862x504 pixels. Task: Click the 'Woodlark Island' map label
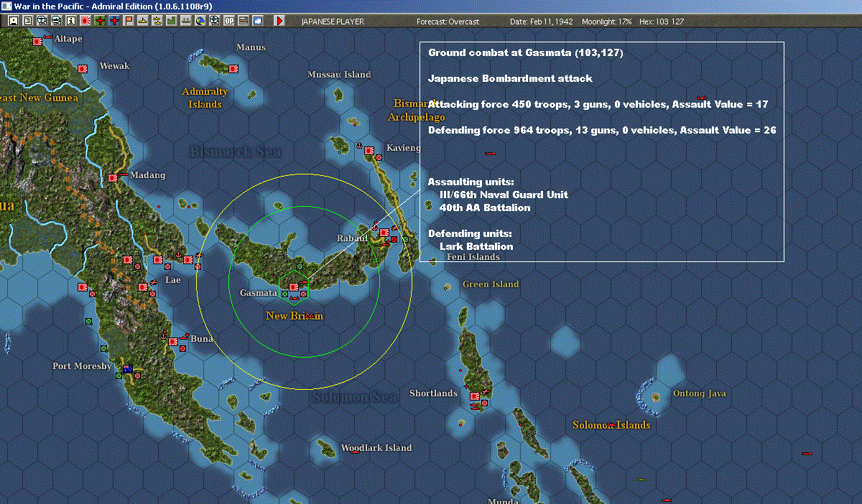[x=376, y=448]
